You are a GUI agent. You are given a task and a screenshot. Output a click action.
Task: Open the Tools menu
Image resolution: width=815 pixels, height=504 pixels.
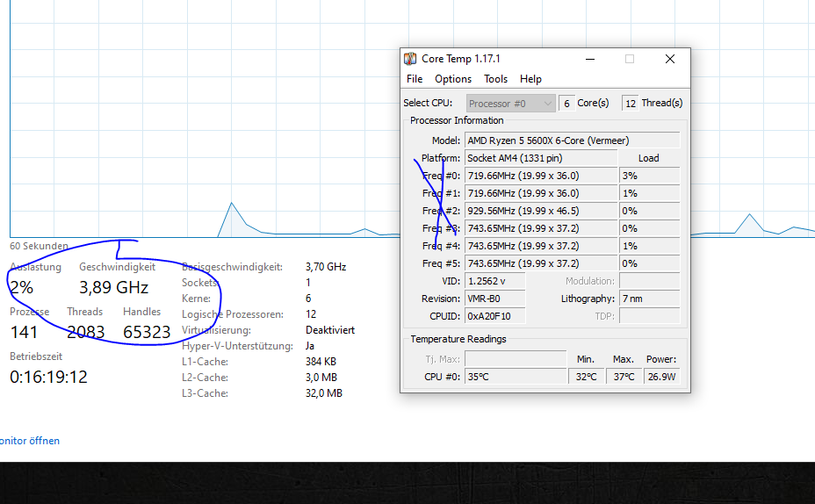click(x=495, y=79)
